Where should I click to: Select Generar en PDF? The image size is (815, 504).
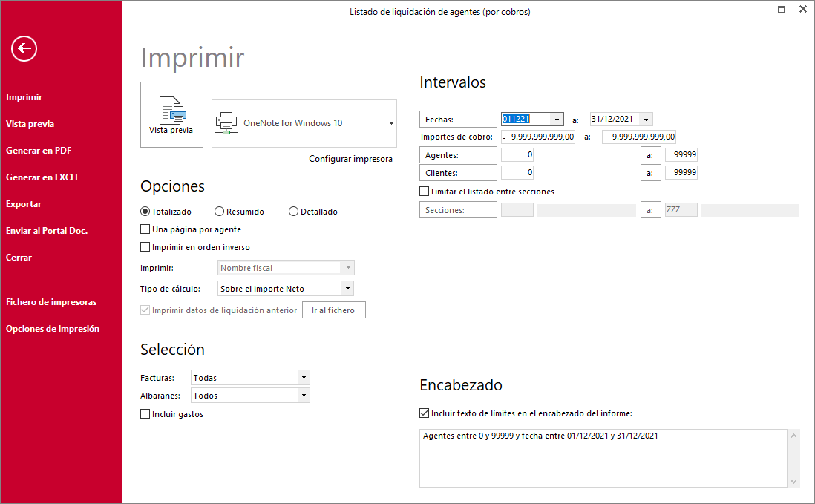39,151
